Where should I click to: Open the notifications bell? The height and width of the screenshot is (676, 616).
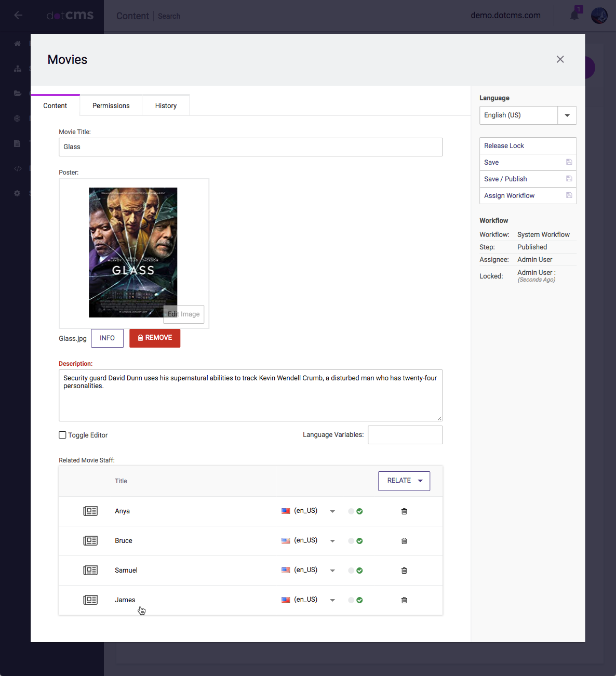[x=574, y=15]
